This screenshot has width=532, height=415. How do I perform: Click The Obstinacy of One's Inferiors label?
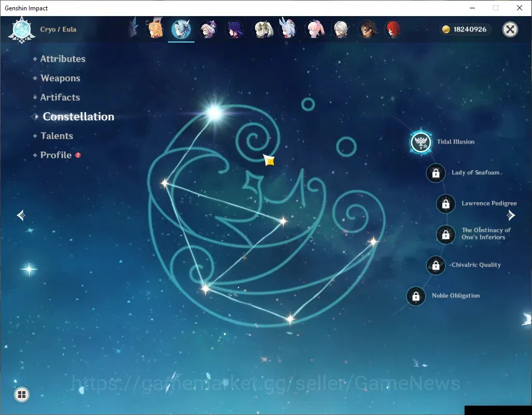486,233
